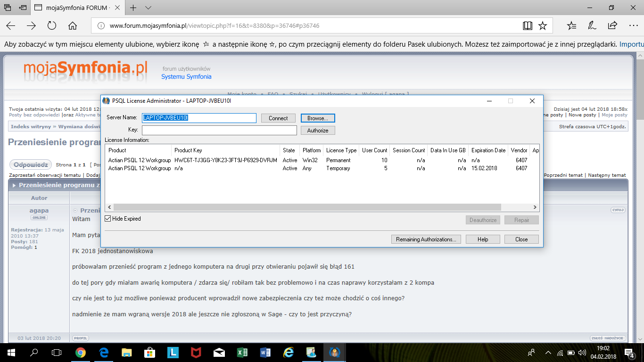Click the Vendor column header
The height and width of the screenshot is (362, 644).
(519, 150)
